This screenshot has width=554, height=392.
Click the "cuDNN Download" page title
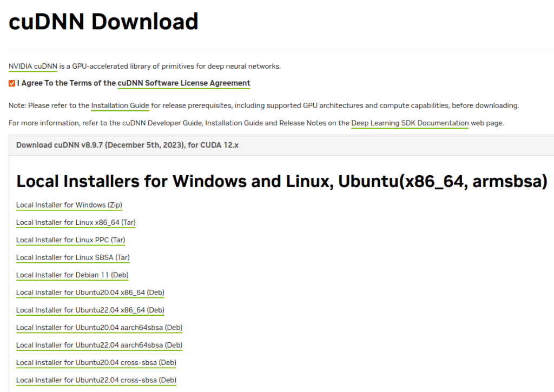[103, 22]
